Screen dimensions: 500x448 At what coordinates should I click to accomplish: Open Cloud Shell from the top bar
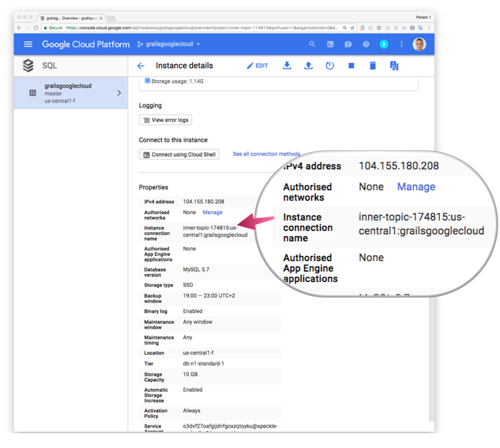coord(330,44)
